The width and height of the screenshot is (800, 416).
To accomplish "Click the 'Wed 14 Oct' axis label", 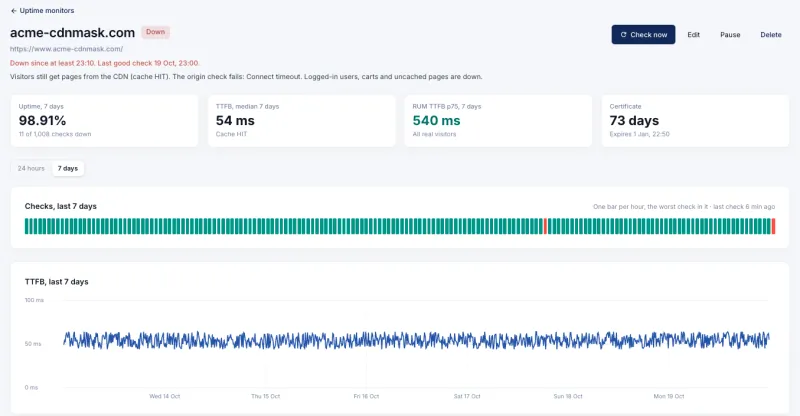I will (x=164, y=396).
